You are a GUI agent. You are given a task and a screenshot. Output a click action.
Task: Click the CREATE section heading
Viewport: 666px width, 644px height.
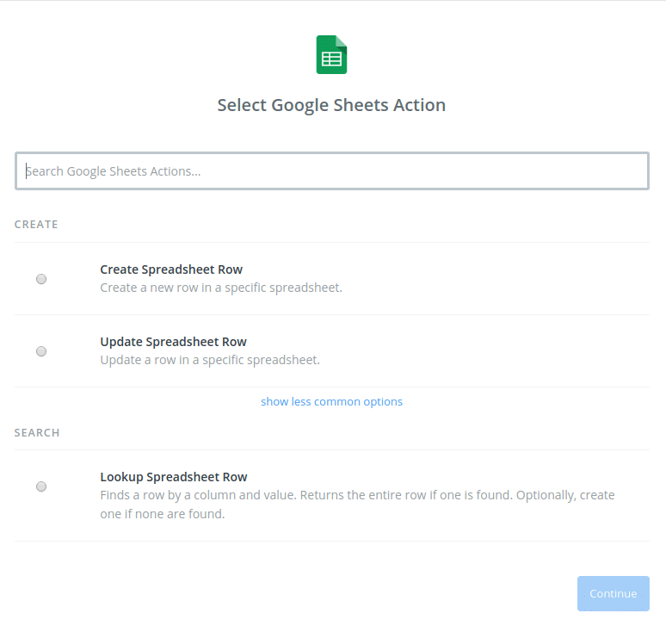pyautogui.click(x=36, y=225)
